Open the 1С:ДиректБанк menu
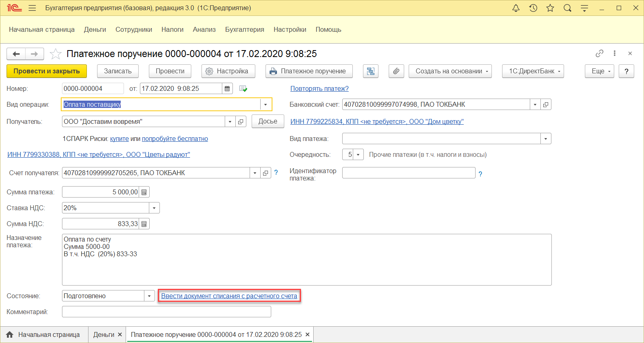This screenshot has height=343, width=644. coord(533,71)
